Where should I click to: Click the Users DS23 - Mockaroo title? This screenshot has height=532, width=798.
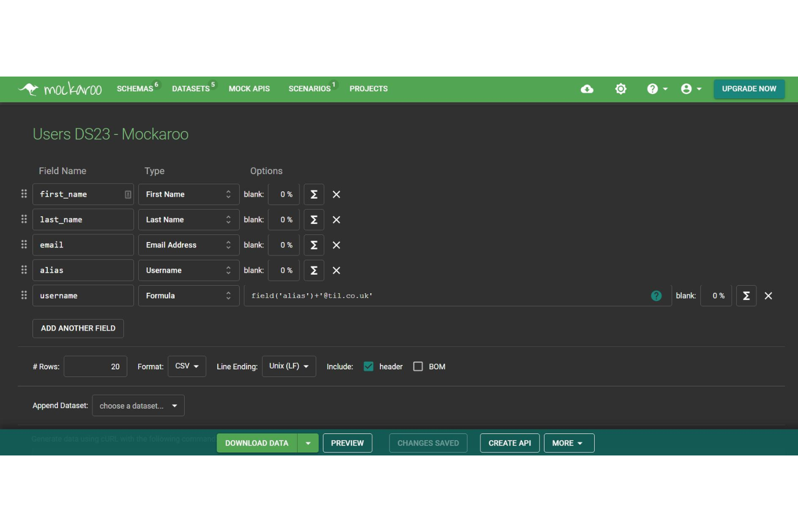pos(111,134)
